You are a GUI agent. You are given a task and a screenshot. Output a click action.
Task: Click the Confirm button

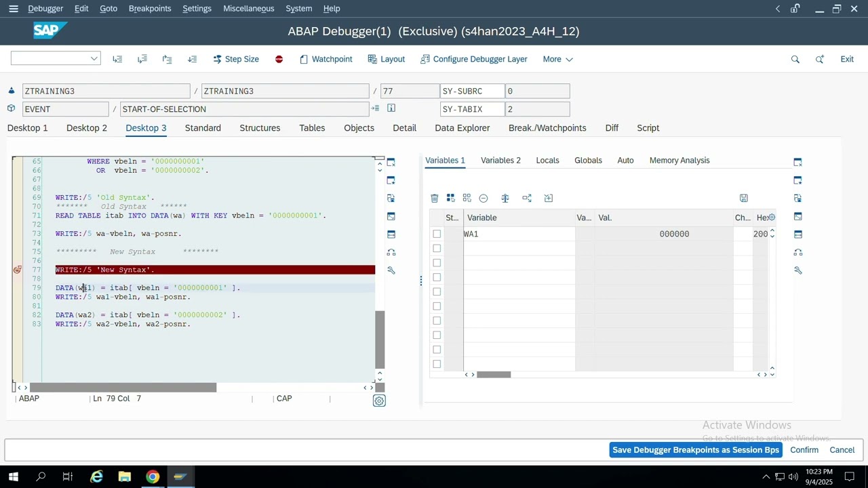pyautogui.click(x=804, y=450)
